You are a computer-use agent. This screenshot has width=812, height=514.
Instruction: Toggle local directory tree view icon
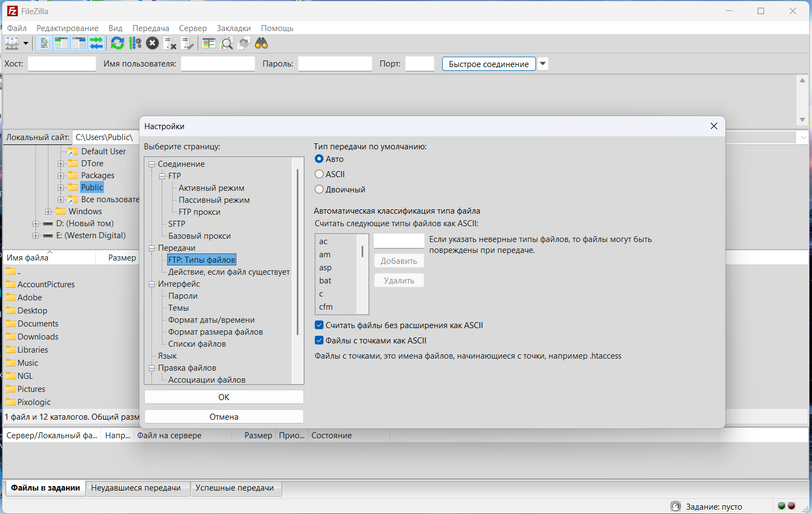62,43
